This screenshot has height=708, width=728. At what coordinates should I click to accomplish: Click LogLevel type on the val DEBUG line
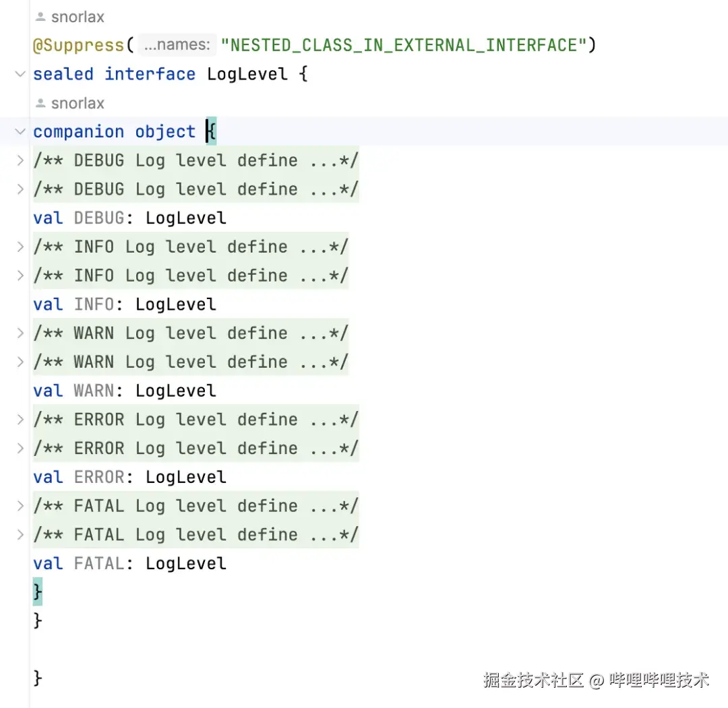click(186, 218)
